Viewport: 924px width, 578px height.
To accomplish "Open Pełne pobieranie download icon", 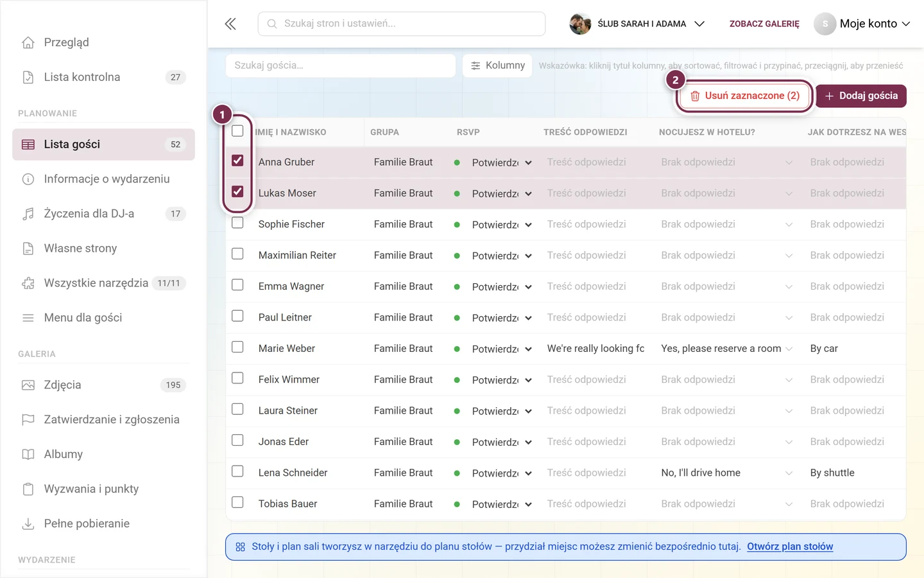I will click(28, 524).
